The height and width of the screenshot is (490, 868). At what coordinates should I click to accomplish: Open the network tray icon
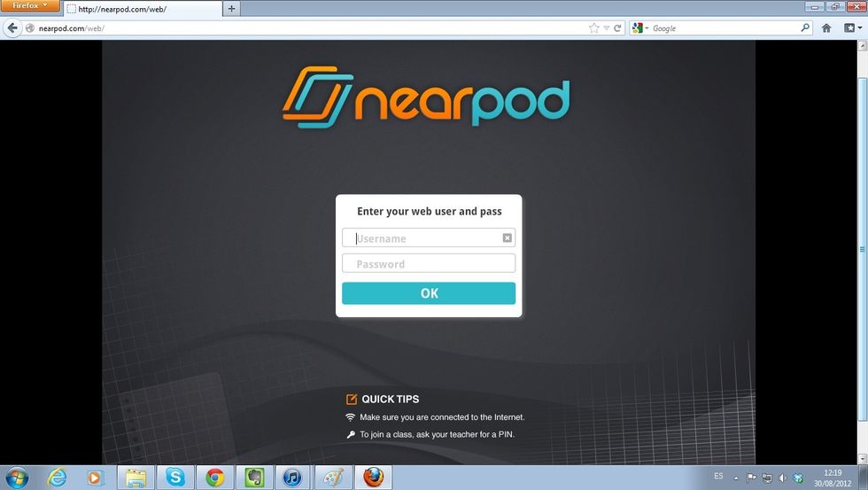767,478
